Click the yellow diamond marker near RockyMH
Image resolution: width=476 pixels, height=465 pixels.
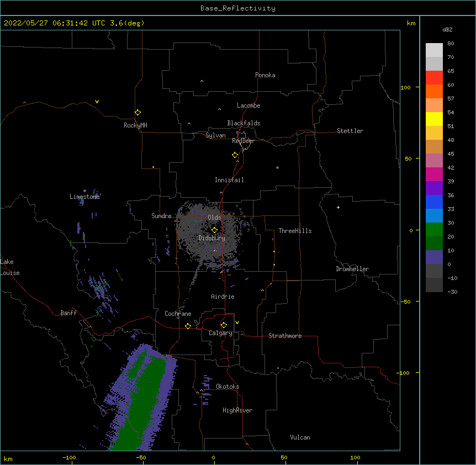point(137,113)
